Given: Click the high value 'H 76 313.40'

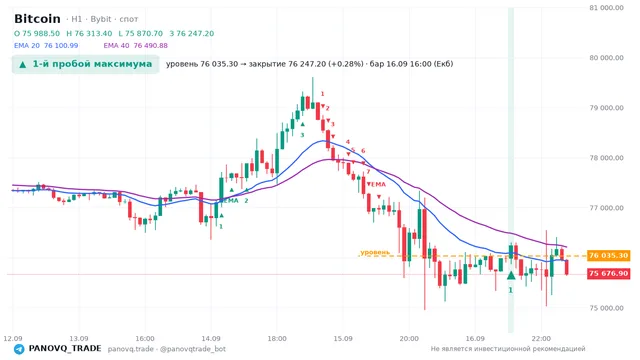Looking at the screenshot, I should 89,33.
